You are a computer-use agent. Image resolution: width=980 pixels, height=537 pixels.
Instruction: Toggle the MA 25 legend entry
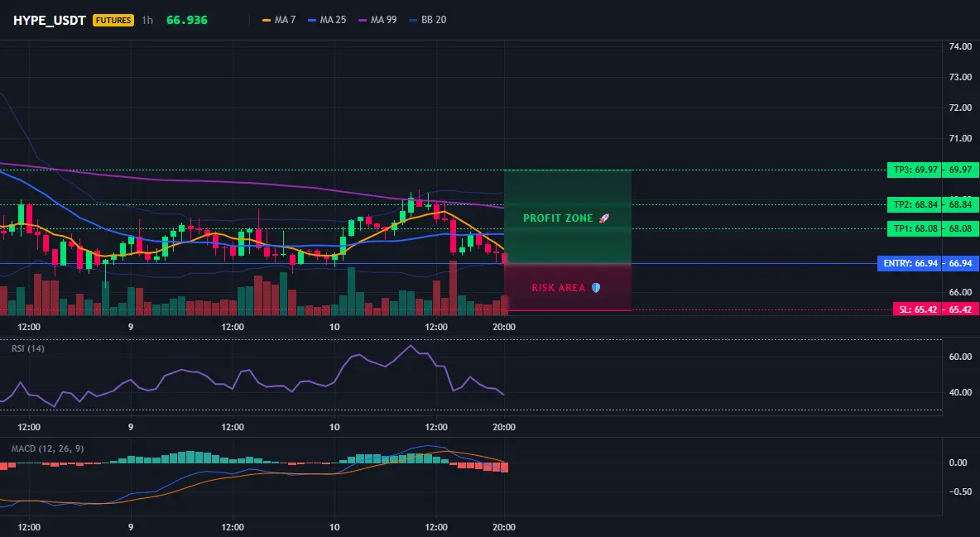click(x=327, y=20)
